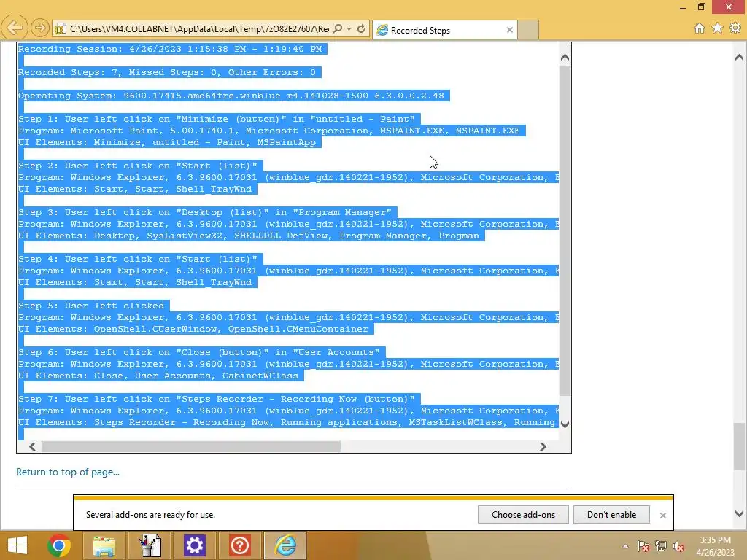Click the OpenShell.CUserWindow UI Elements line
The height and width of the screenshot is (560, 747).
coord(193,329)
